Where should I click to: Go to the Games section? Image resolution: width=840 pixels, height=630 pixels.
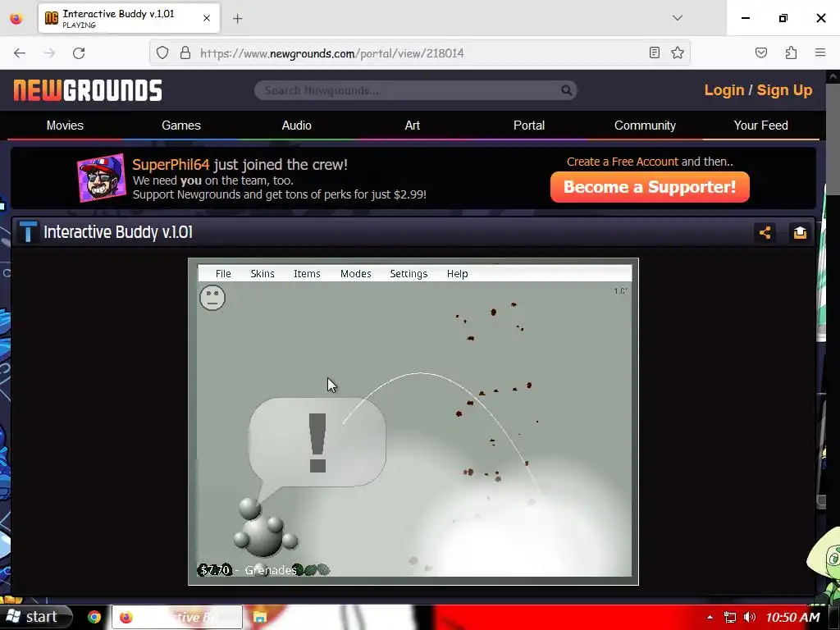[181, 126]
